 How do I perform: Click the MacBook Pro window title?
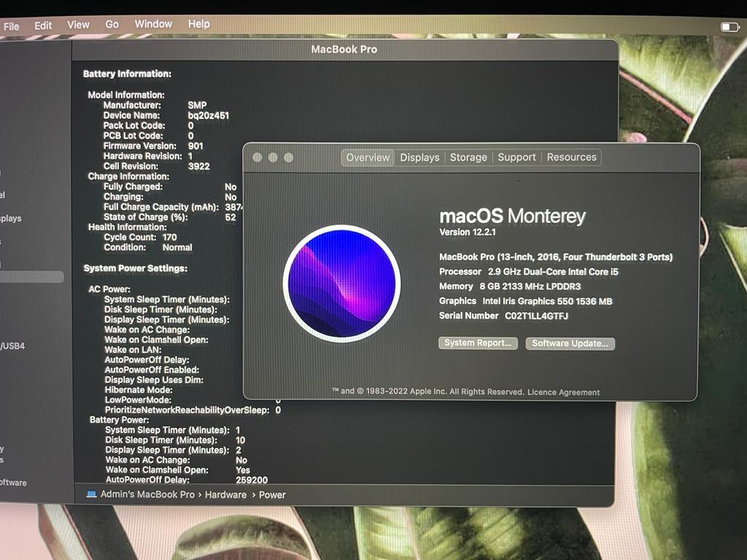click(x=344, y=50)
